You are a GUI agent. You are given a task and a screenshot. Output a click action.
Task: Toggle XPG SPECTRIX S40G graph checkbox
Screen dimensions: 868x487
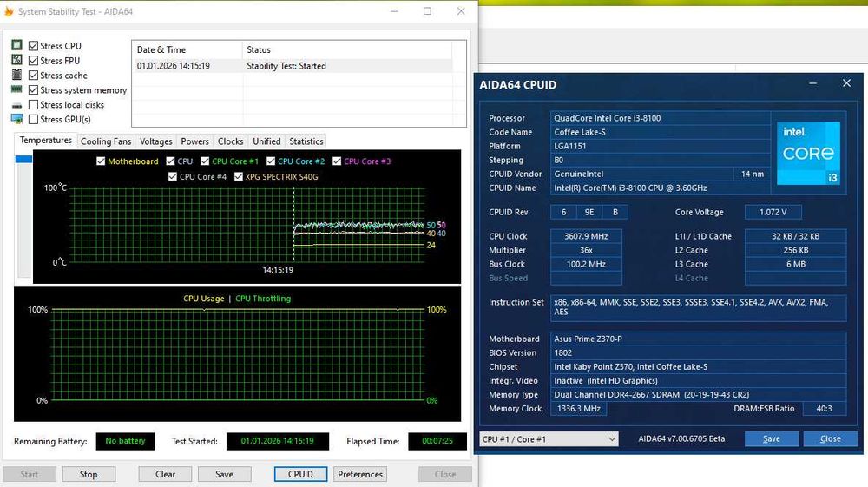tap(239, 176)
